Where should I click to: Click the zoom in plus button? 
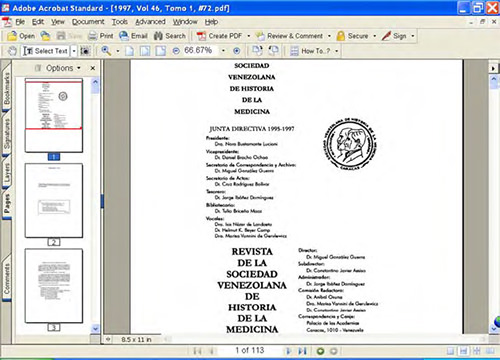pos(236,51)
